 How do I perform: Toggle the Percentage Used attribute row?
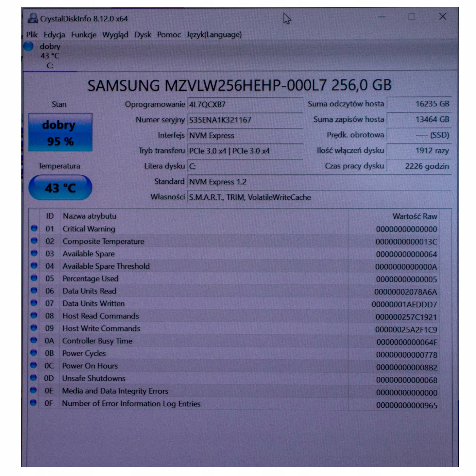90,278
